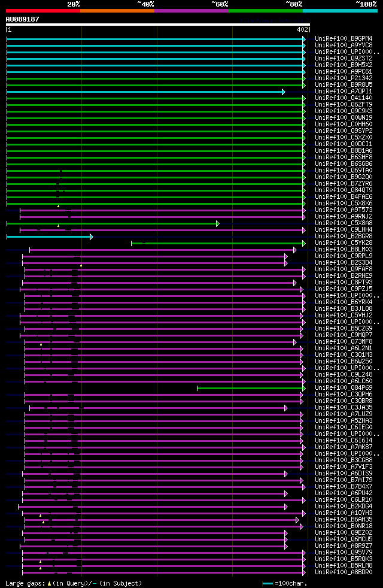383x588 pixels.
Task: Select the UniRef100_Q84P69 label
Action: 344,388
